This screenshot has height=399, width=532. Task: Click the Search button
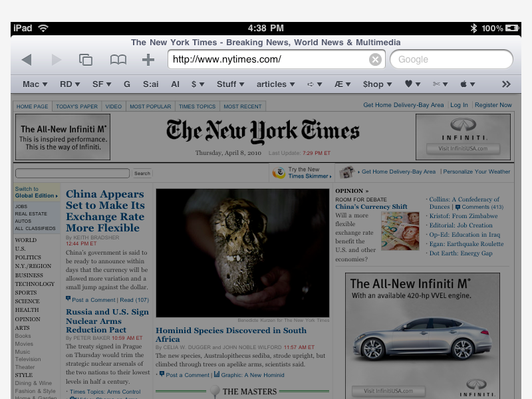pyautogui.click(x=142, y=173)
